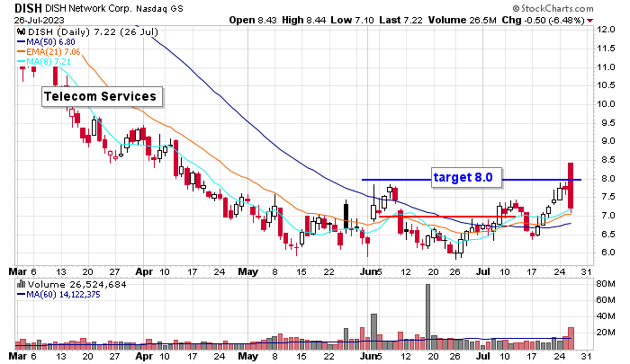
Task: Click the 40M volume axis label
Action: (606, 316)
